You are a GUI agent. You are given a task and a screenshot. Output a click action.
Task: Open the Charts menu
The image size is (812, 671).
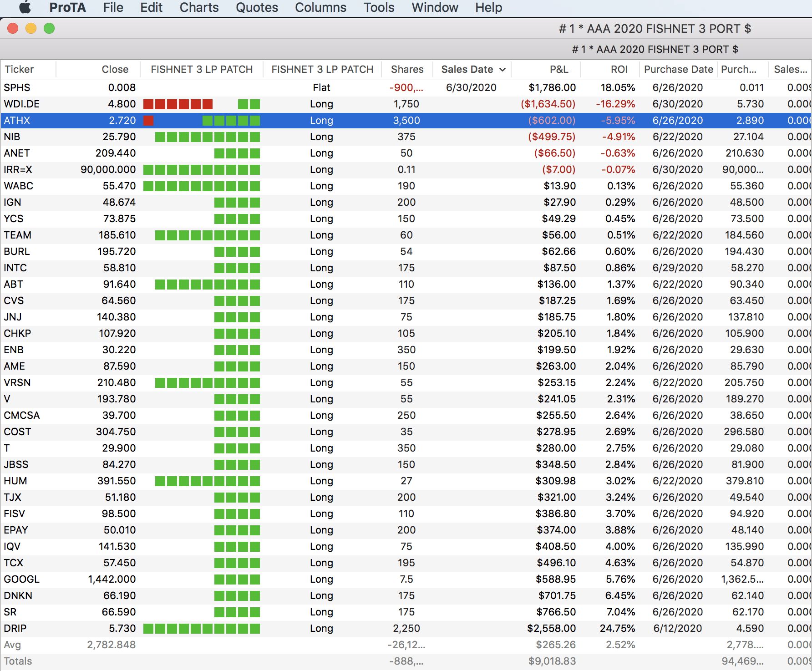199,7
